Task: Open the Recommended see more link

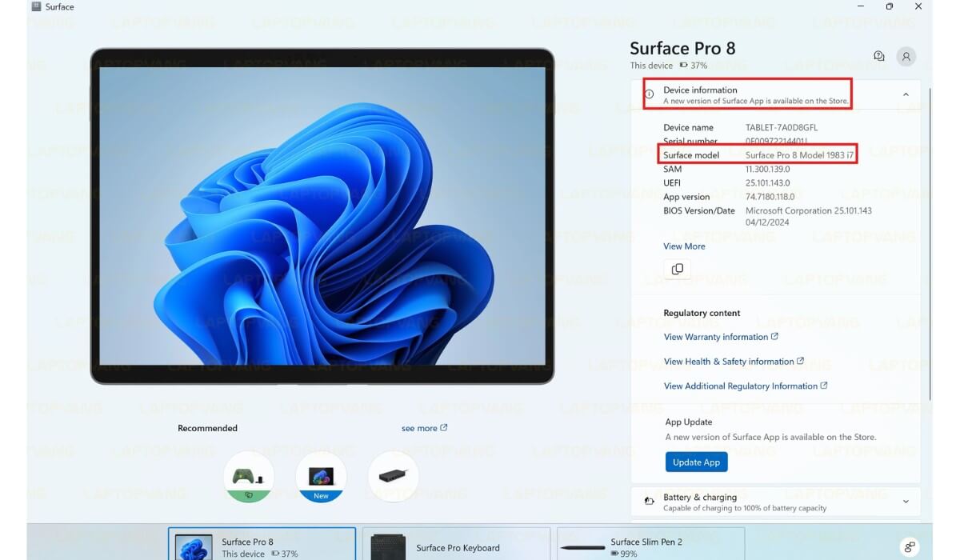Action: coord(424,428)
